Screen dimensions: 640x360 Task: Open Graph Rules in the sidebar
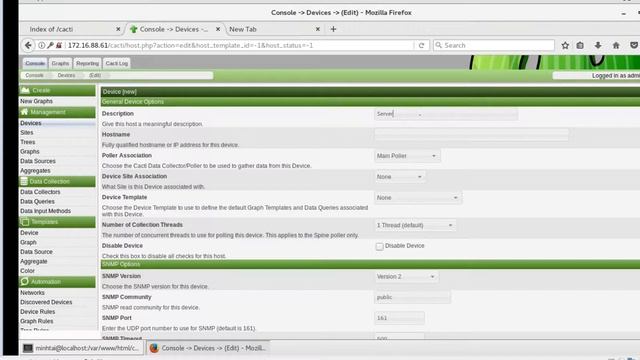[37, 321]
